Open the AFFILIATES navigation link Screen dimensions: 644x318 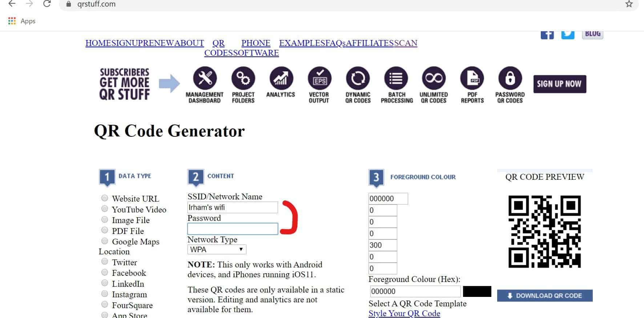click(370, 43)
